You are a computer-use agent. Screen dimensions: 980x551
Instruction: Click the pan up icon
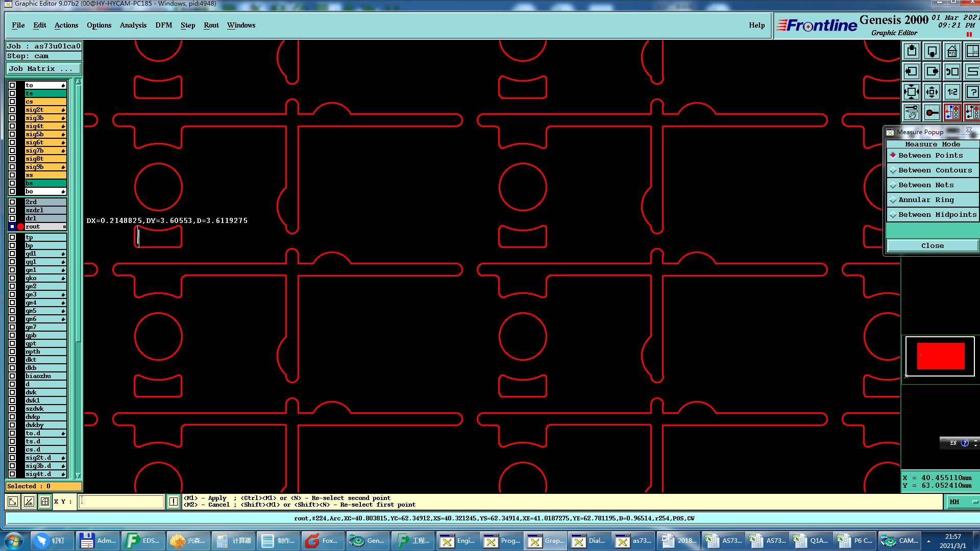[x=912, y=52]
